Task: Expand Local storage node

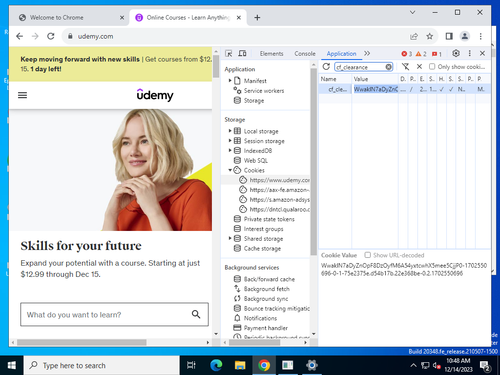Action: [230, 131]
